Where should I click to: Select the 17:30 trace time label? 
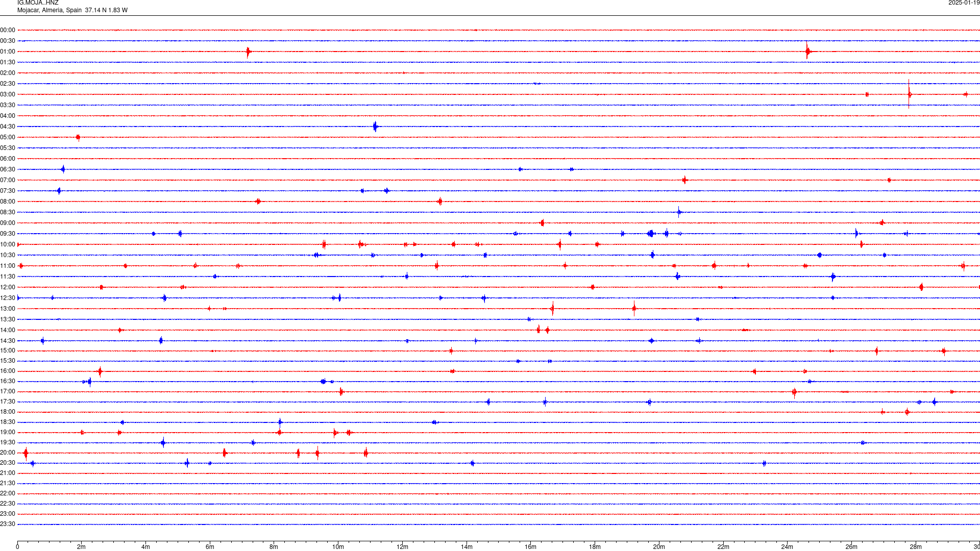8,402
